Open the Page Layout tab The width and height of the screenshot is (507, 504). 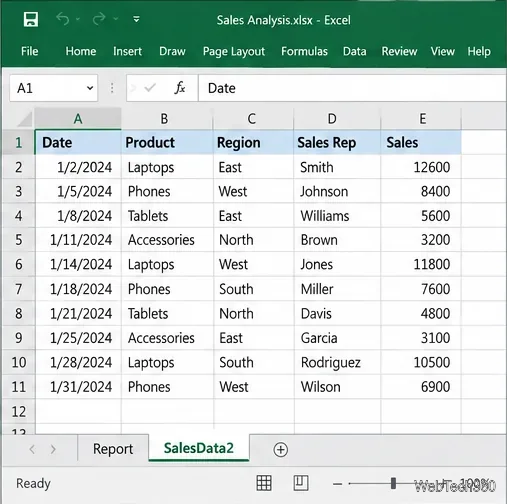pos(234,51)
